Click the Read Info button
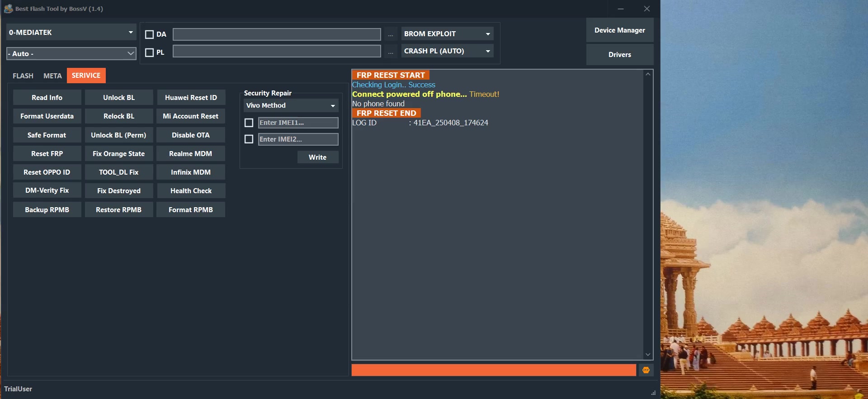 (x=47, y=98)
